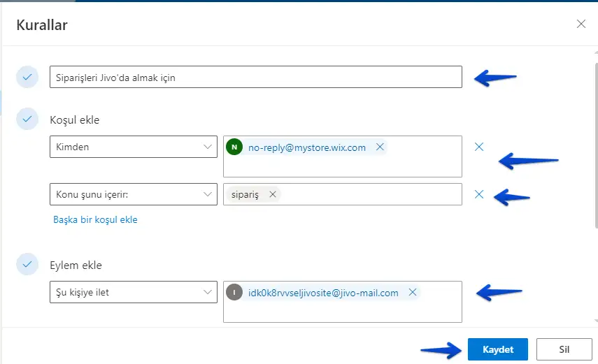Open the Şu kişiye ilet action dropdown
This screenshot has width=598, height=364.
[133, 292]
